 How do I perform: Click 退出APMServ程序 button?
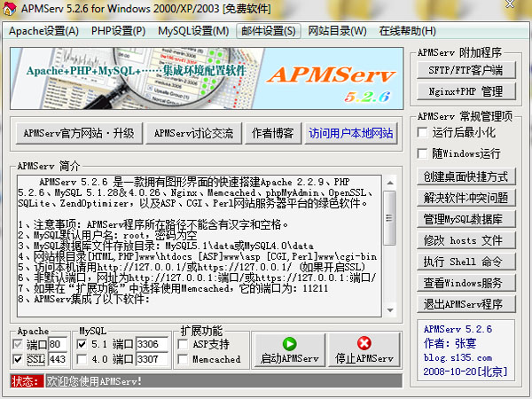pyautogui.click(x=465, y=304)
